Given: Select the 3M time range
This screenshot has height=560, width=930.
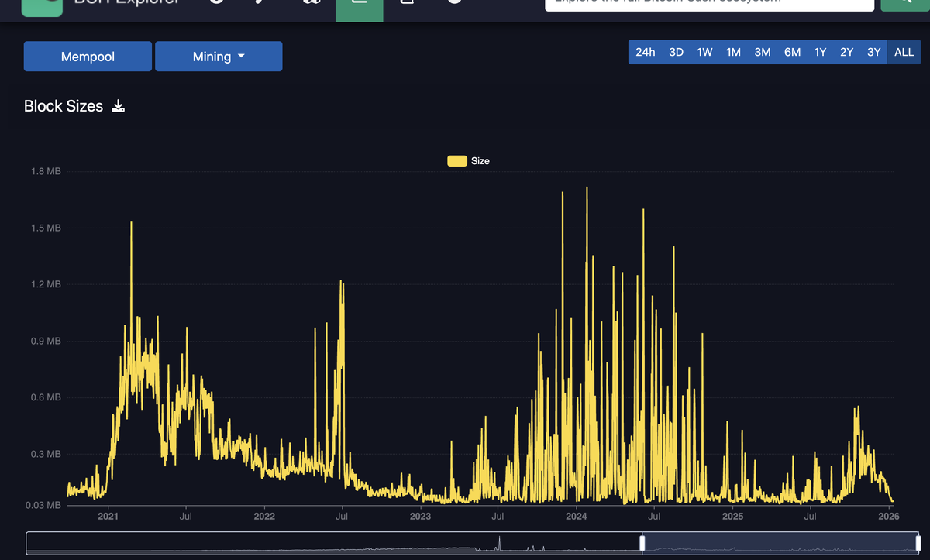Looking at the screenshot, I should pos(762,52).
